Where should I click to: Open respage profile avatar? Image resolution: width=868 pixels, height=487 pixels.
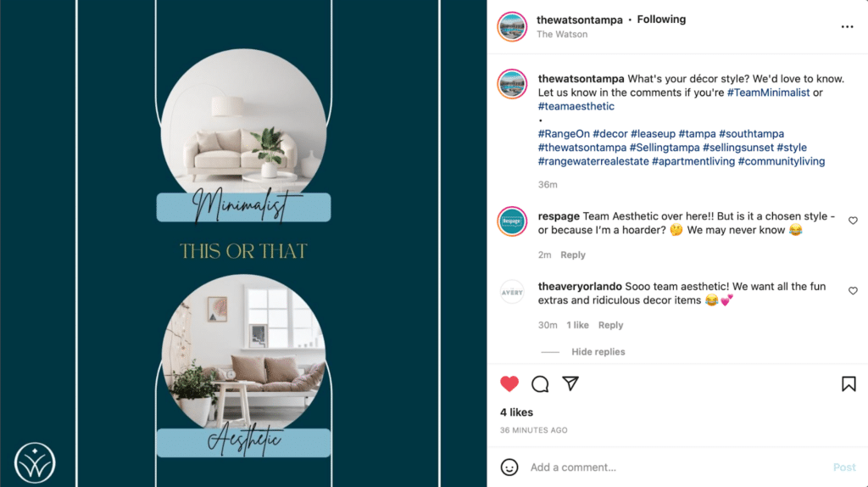pyautogui.click(x=512, y=221)
